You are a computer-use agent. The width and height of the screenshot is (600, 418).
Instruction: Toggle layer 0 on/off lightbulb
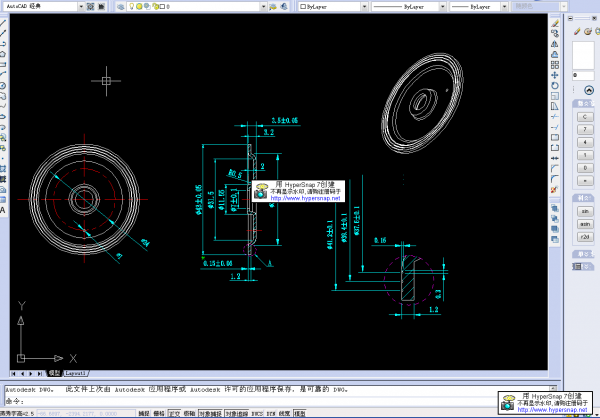coord(132,7)
